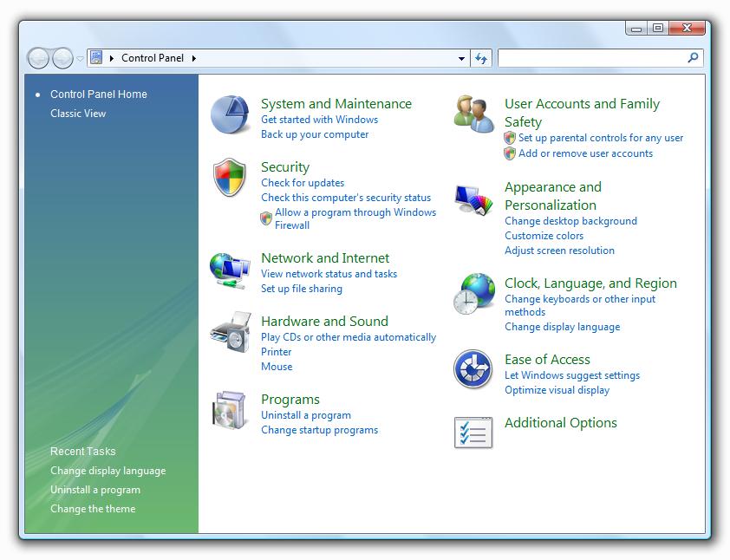Open the Network and Internet icon
730x560 pixels.
coord(230,270)
